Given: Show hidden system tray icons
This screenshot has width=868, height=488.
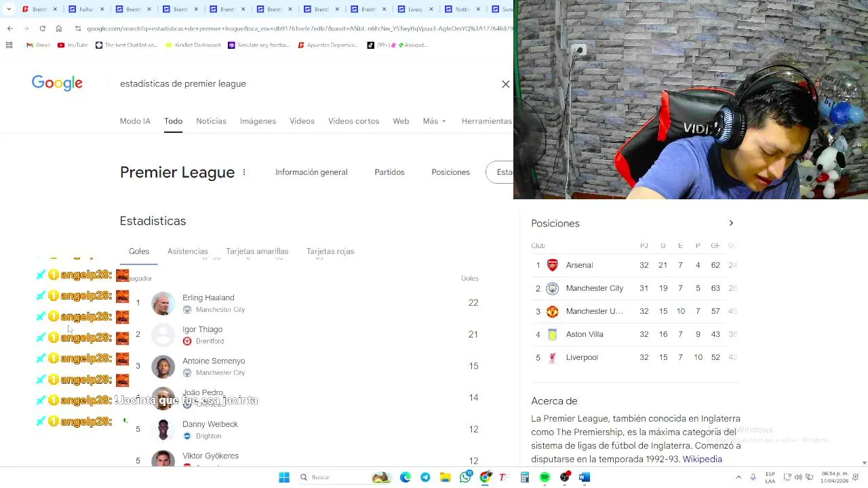Looking at the screenshot, I should (x=738, y=477).
